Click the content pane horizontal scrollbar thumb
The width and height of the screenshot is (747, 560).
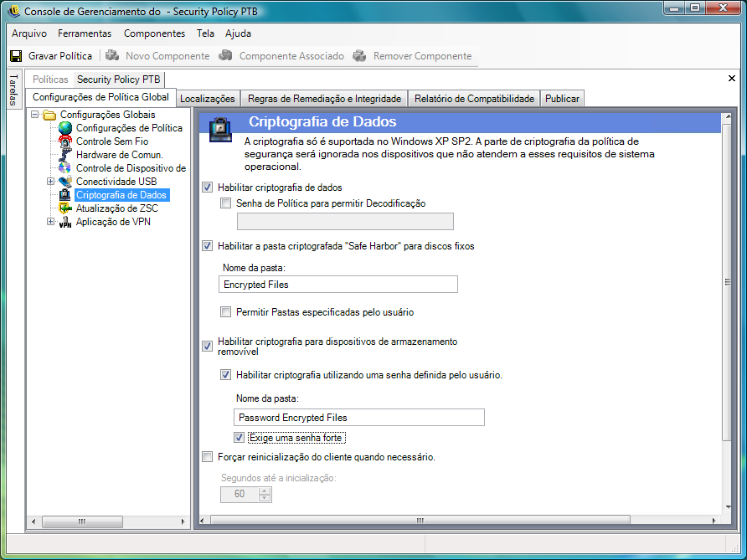420,521
